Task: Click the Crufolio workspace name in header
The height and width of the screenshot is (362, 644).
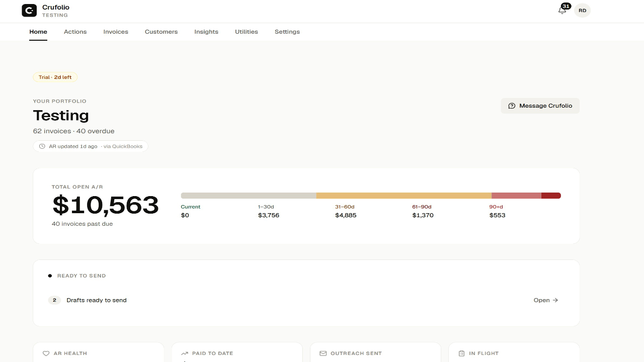Action: coord(56,8)
